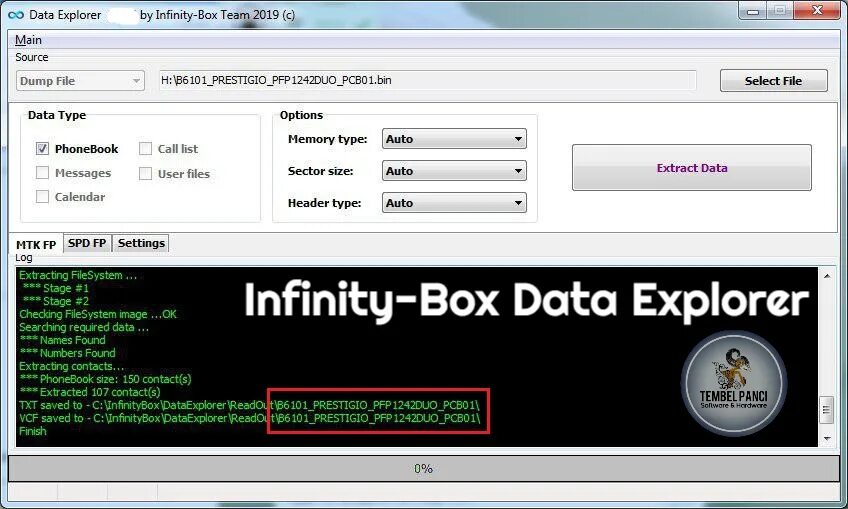Check the User files option
848x509 pixels.
(x=145, y=173)
